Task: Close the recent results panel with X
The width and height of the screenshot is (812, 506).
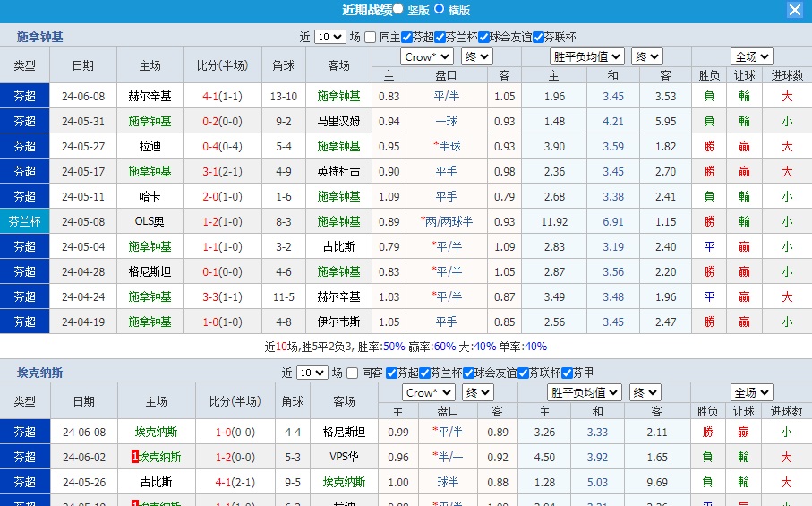Action: (794, 10)
